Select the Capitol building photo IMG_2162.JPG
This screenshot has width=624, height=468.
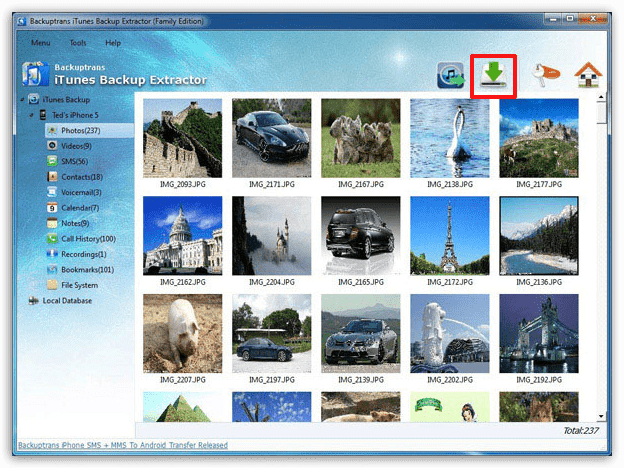(x=183, y=236)
